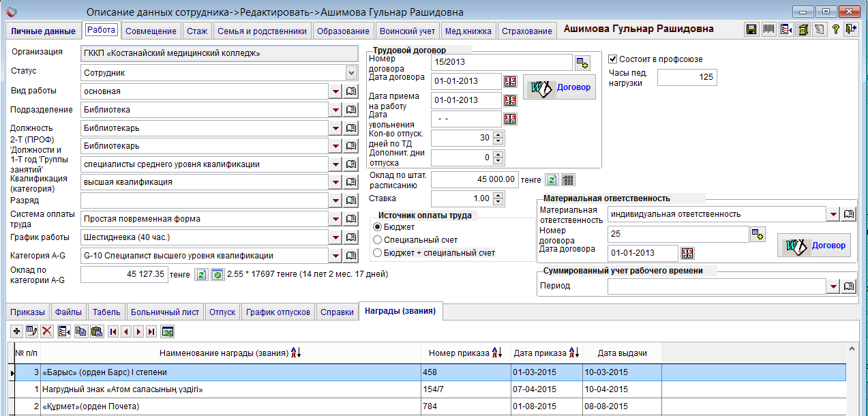Open reference book for Должность
The image size is (868, 416).
350,128
